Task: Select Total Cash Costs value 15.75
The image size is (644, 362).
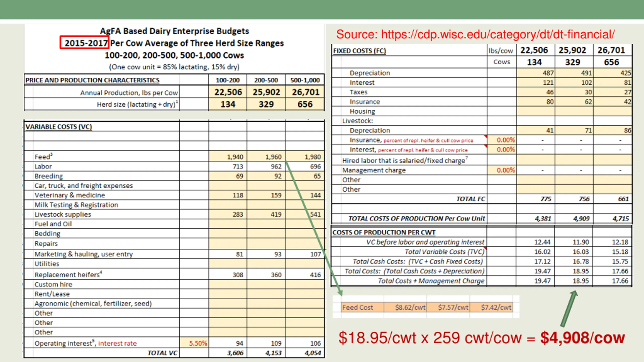Action: 620,261
